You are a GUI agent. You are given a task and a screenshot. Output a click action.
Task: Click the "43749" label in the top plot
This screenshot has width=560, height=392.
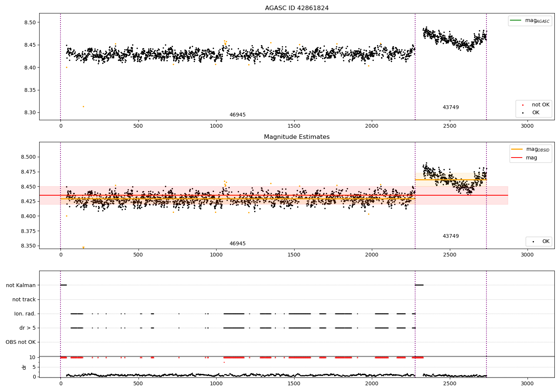click(451, 108)
